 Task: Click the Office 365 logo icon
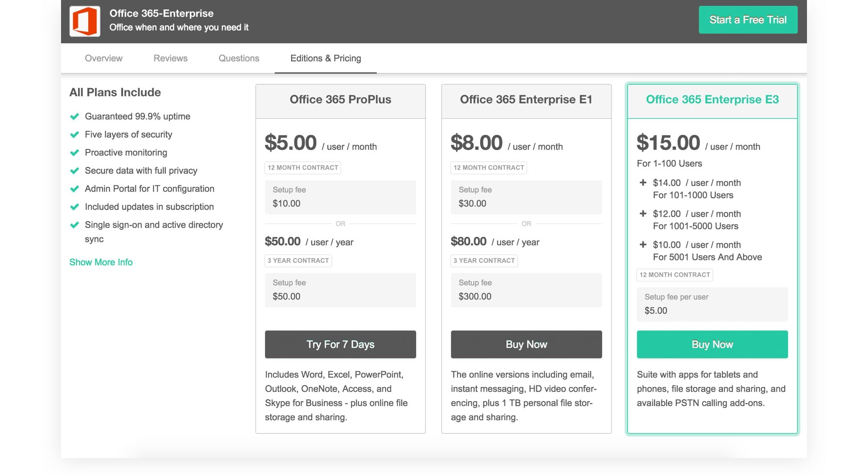point(84,21)
